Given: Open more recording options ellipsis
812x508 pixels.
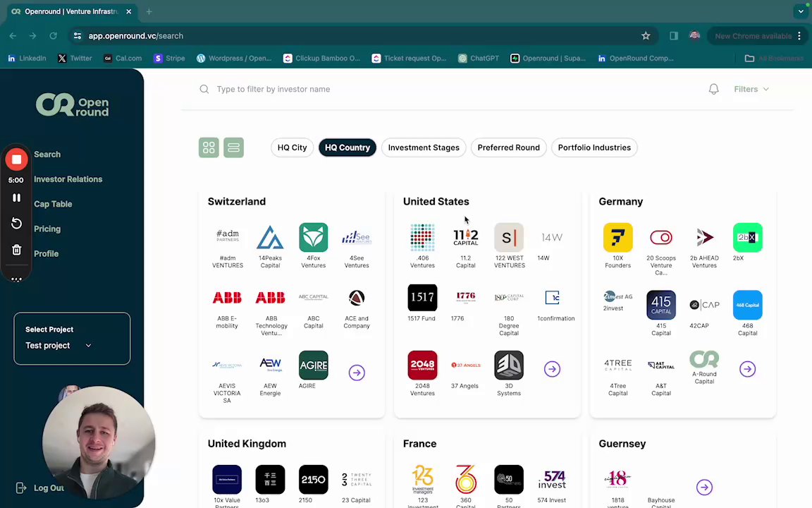Looking at the screenshot, I should (17, 279).
